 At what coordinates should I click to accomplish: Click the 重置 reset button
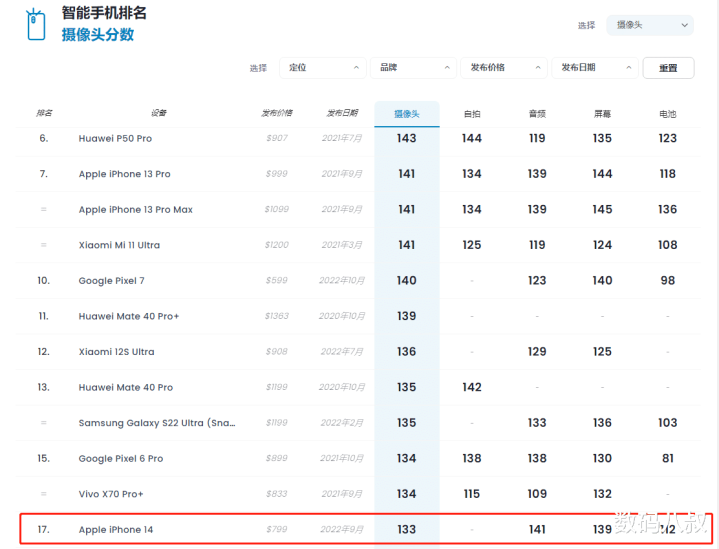tap(668, 68)
